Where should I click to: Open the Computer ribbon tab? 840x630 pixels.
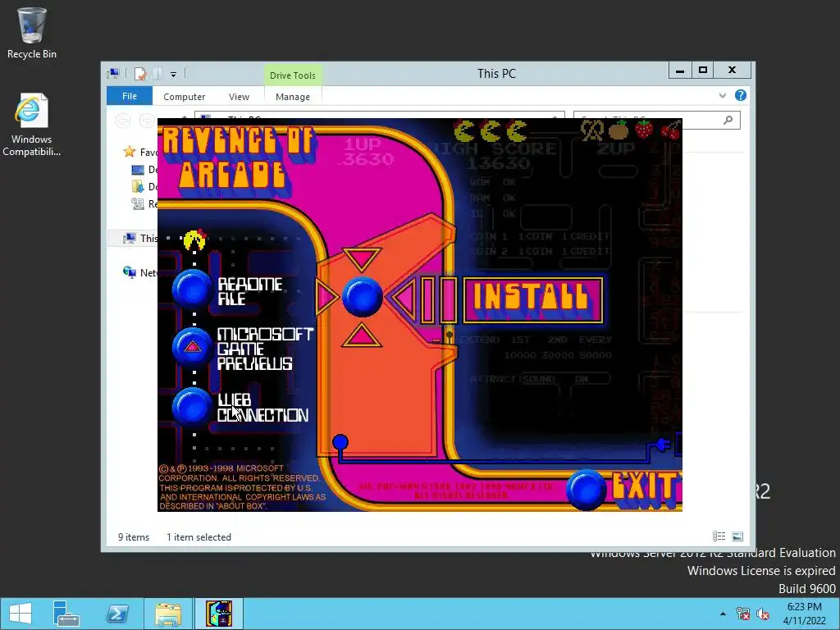pos(185,97)
